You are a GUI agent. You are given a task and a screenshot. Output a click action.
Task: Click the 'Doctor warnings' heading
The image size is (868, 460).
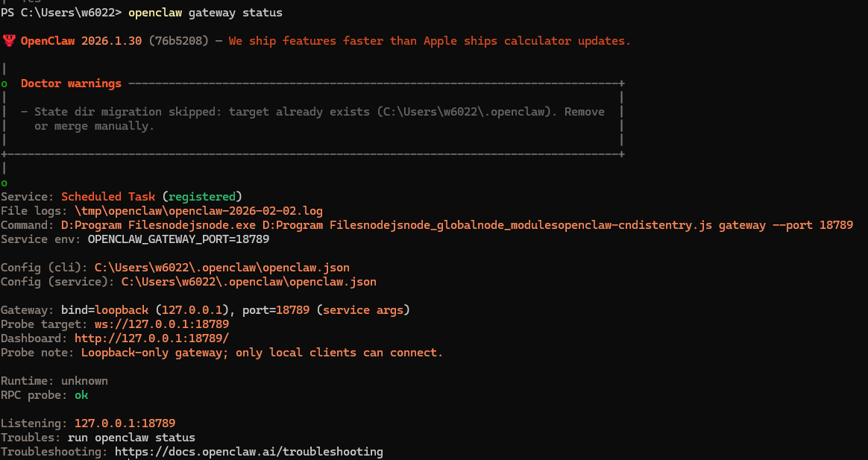71,84
